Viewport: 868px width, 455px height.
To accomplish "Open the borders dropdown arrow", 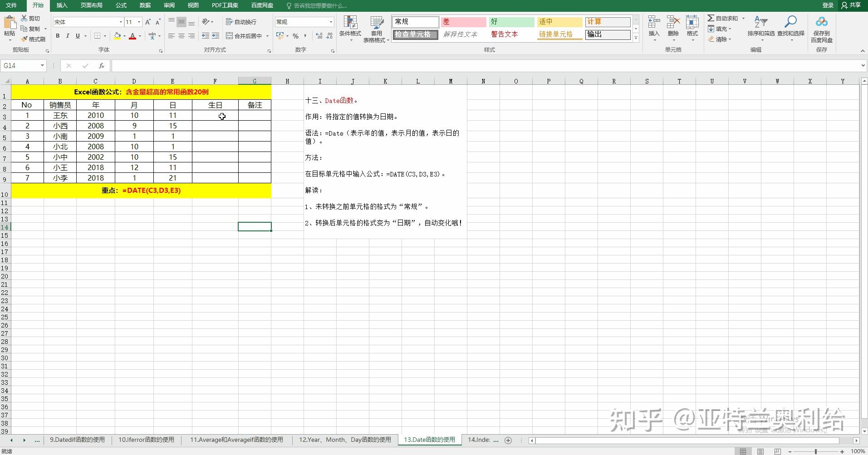I will 105,36.
